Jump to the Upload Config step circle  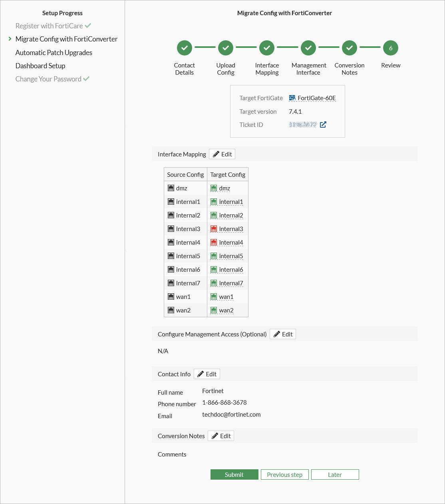click(x=226, y=48)
